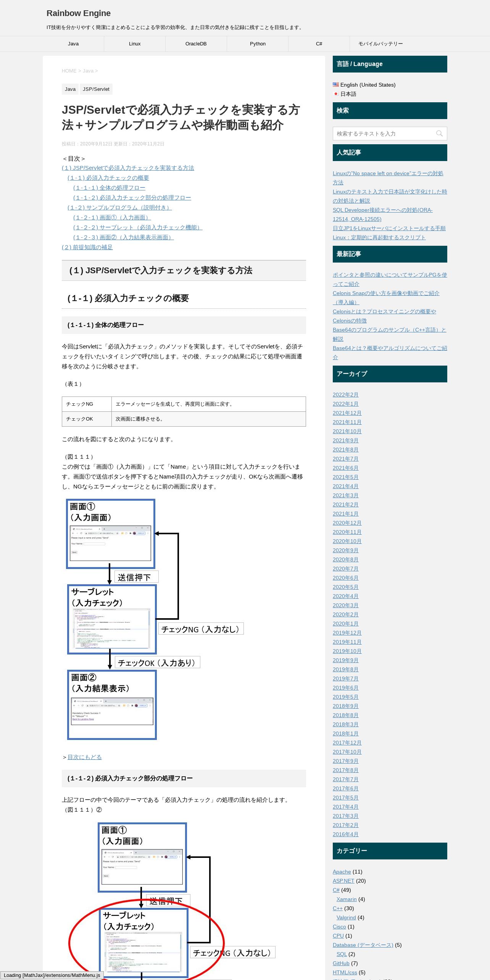The width and height of the screenshot is (490, 980).
Task: Open the Database (データベース) category
Action: pos(363,945)
